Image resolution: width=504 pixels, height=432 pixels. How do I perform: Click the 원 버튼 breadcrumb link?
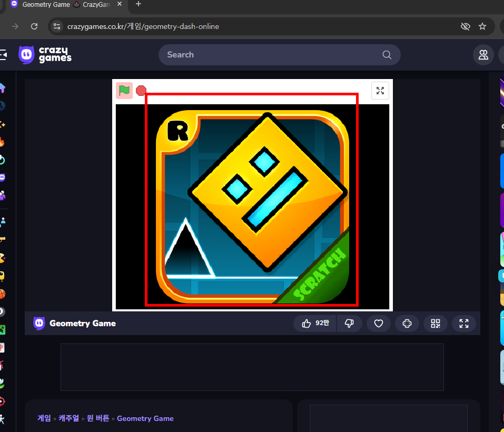(98, 418)
